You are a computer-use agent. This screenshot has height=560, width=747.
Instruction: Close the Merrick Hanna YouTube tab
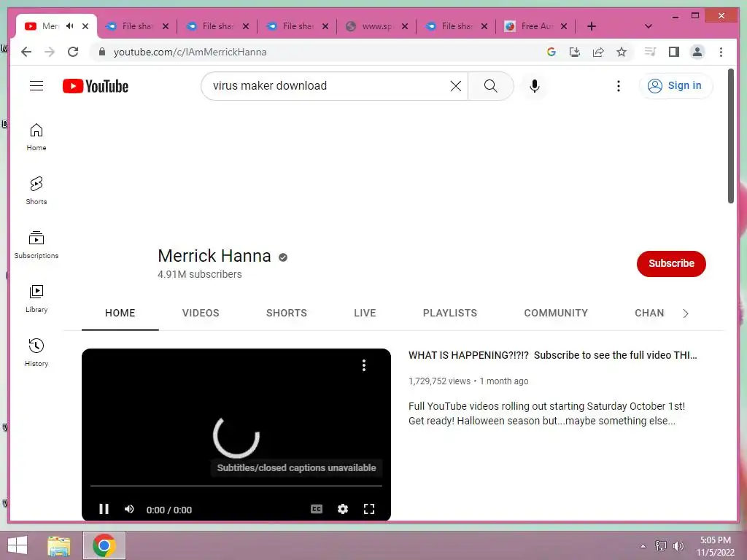click(x=85, y=26)
